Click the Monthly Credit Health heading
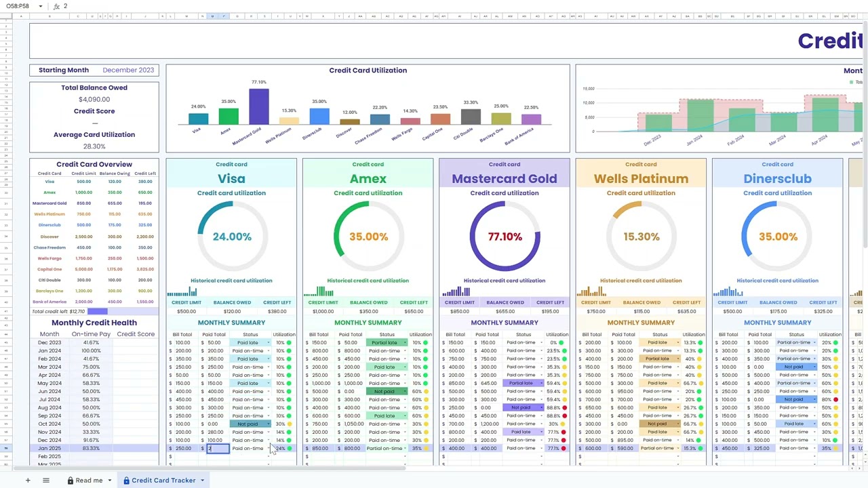 point(94,323)
